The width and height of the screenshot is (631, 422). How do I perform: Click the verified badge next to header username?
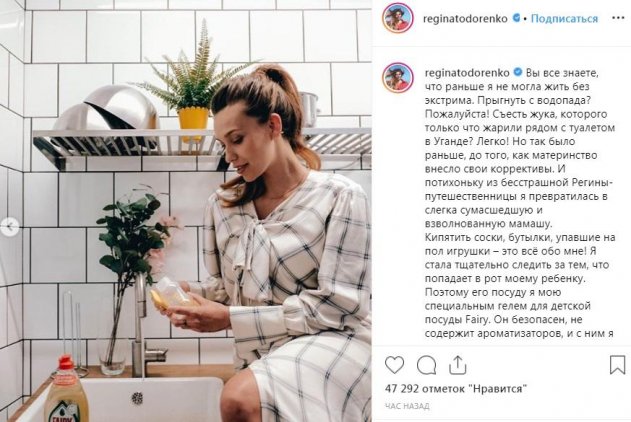pos(516,18)
